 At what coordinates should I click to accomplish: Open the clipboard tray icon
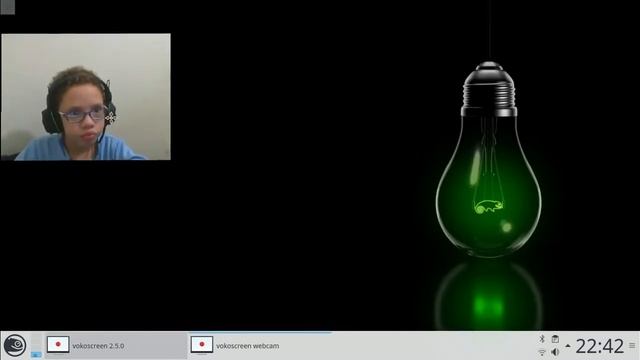555,339
